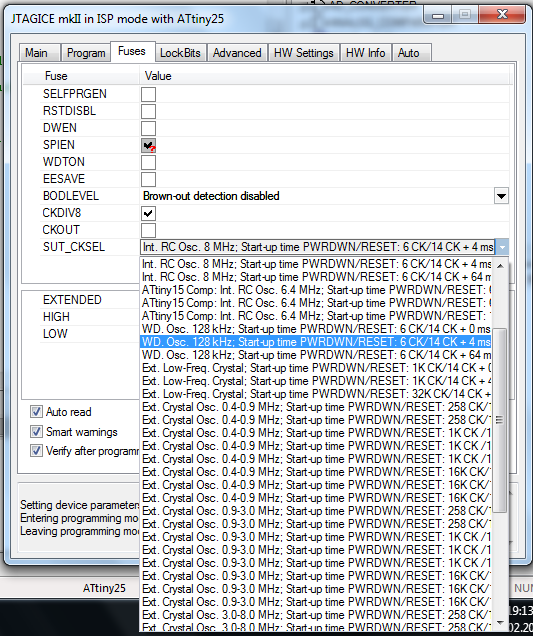Viewport: 533px width, 636px height.
Task: Click the dropdown list scroll-up arrow
Action: coord(500,266)
